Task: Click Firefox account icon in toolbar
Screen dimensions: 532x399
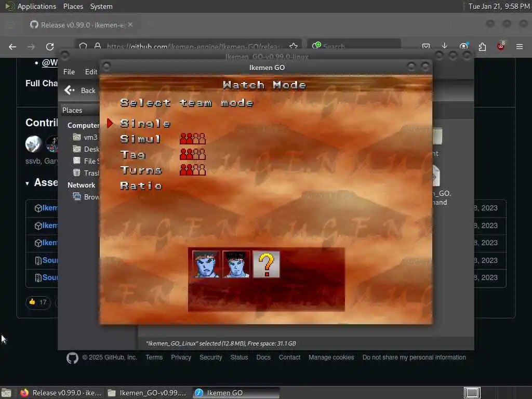Action: pyautogui.click(x=463, y=46)
